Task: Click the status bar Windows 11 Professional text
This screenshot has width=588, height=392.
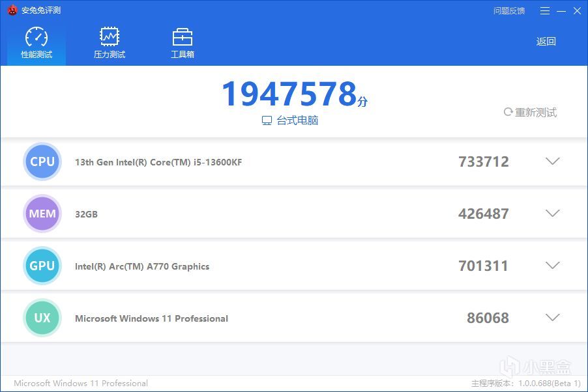Action: pos(81,384)
